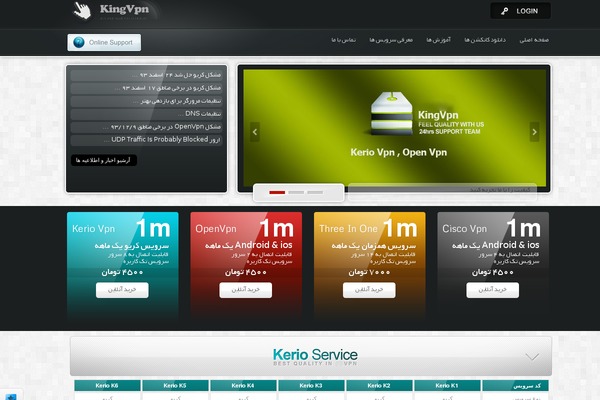Buy online in the Three In One card
600x400 pixels.
point(369,290)
